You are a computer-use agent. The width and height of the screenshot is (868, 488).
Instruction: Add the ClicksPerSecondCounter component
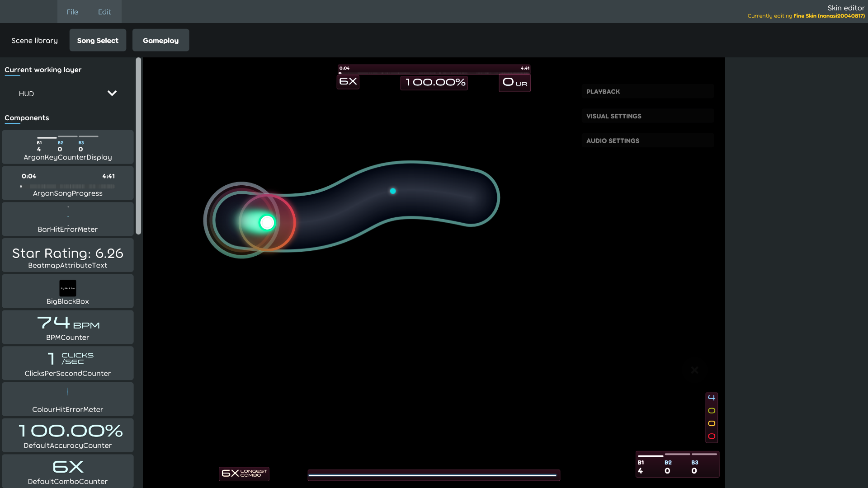pos(68,363)
